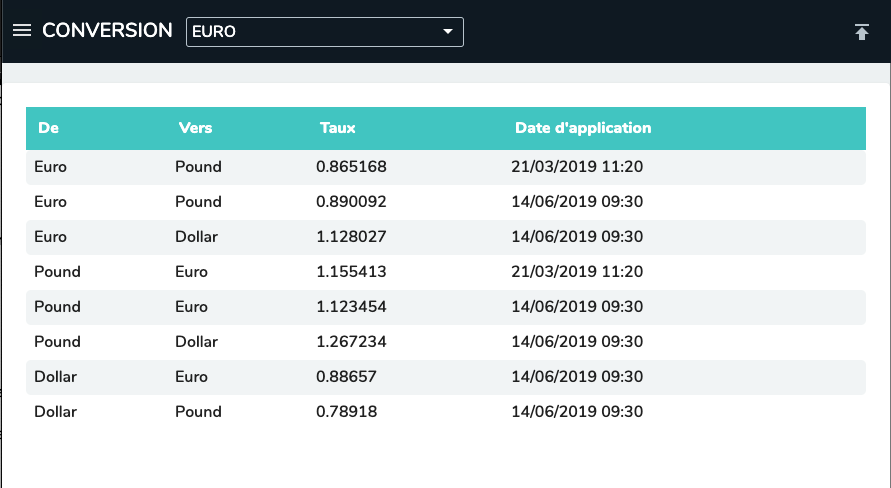Sort by the Vers column header

(195, 128)
